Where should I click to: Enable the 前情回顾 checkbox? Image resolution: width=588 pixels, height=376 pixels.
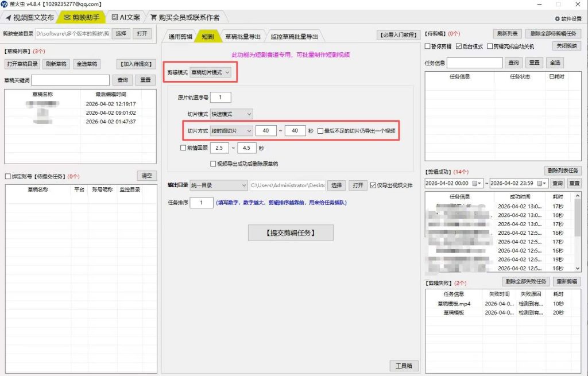[x=183, y=148]
